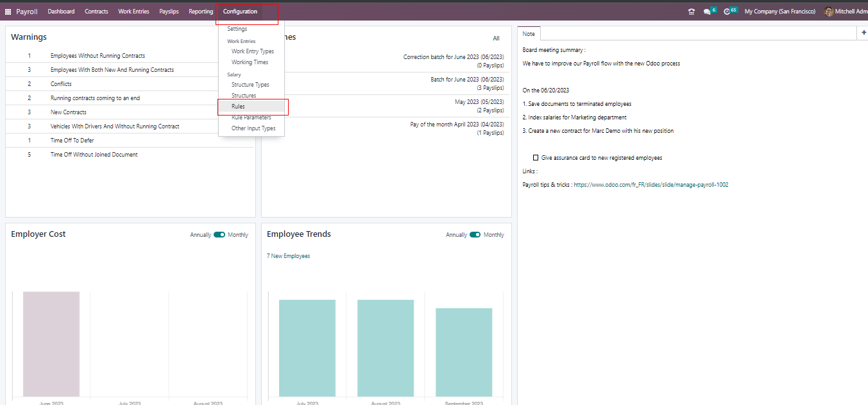Open Employees With Both New And Running Contracts
Image resolution: width=868 pixels, height=405 pixels.
[x=112, y=70]
